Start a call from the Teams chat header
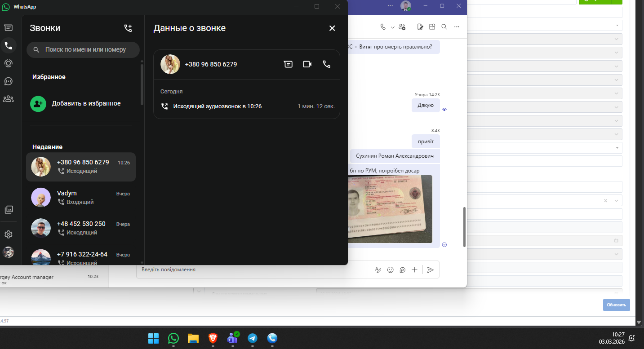The width and height of the screenshot is (644, 349). [383, 27]
